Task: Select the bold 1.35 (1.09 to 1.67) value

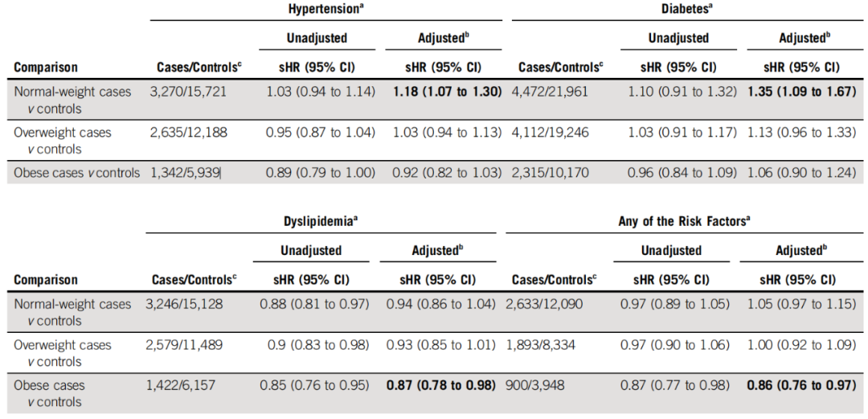Action: 801,92
